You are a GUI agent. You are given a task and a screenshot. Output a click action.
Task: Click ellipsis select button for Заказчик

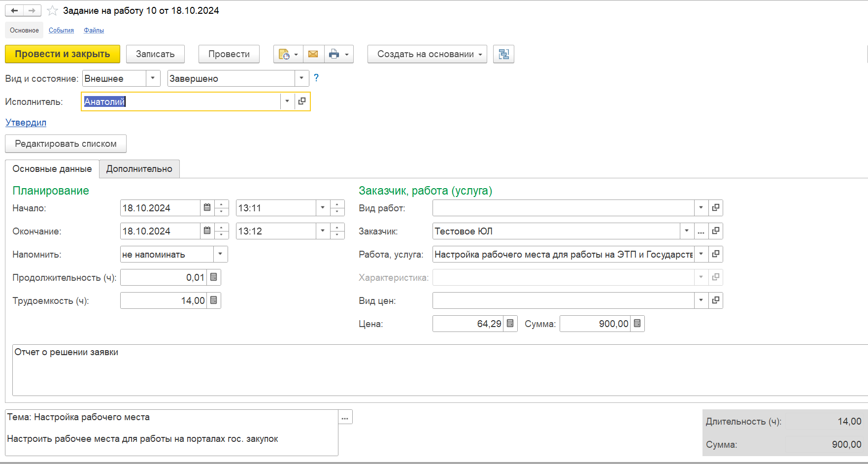(701, 231)
